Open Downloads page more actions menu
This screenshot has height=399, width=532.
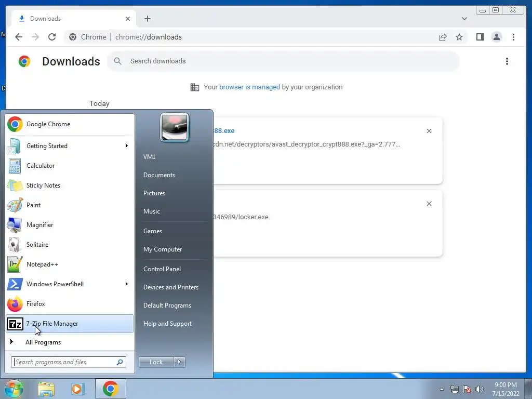pos(507,61)
